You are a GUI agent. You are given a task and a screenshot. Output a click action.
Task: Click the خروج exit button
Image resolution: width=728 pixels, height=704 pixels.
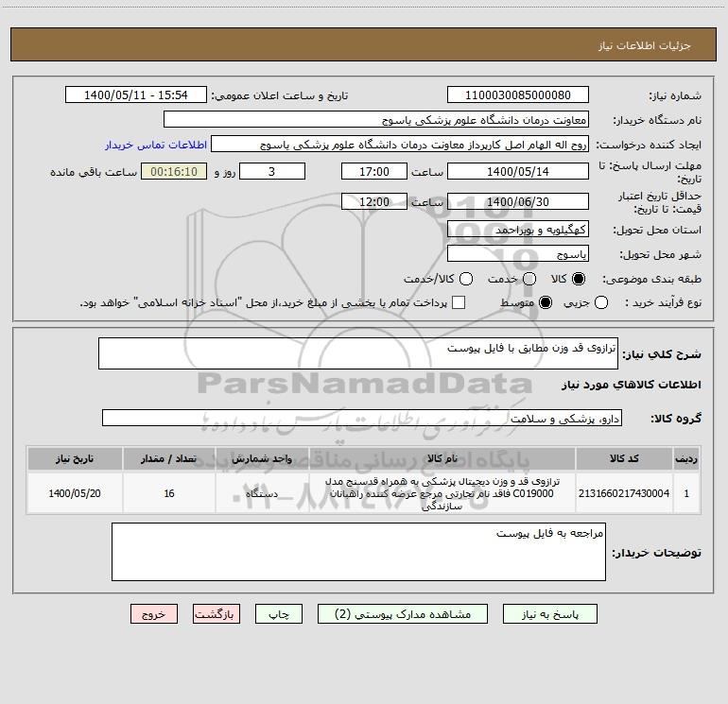coord(154,614)
